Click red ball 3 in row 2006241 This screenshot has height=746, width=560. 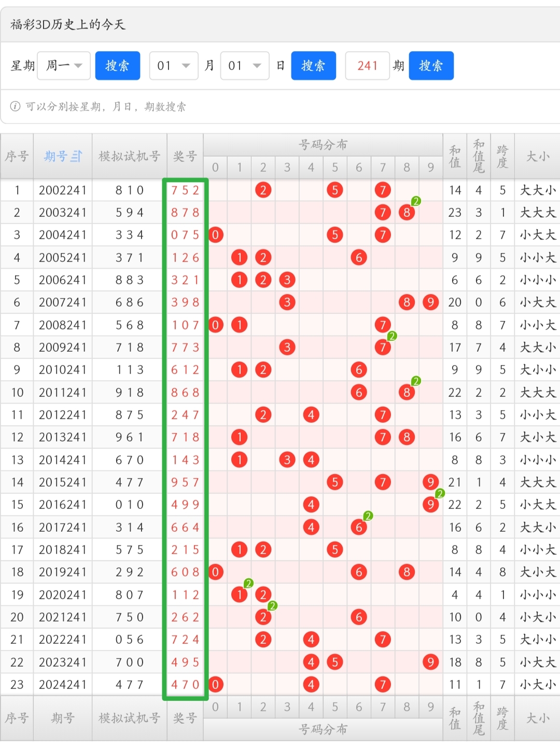287,280
